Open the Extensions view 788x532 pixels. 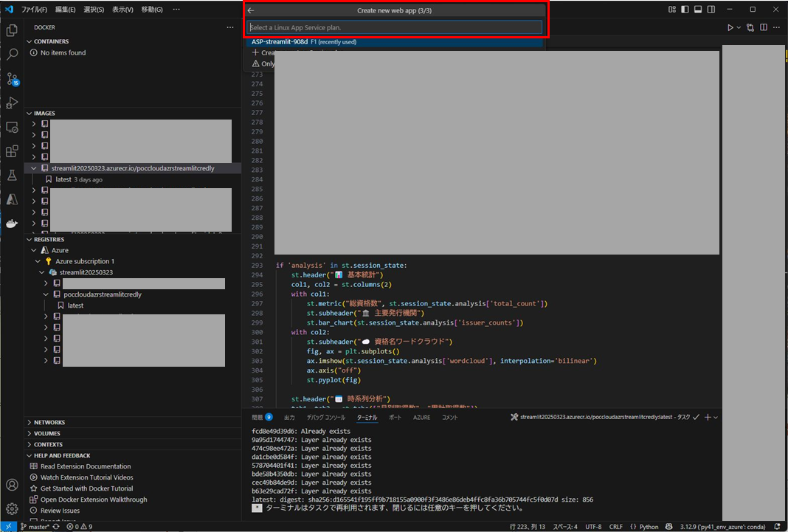[x=12, y=151]
